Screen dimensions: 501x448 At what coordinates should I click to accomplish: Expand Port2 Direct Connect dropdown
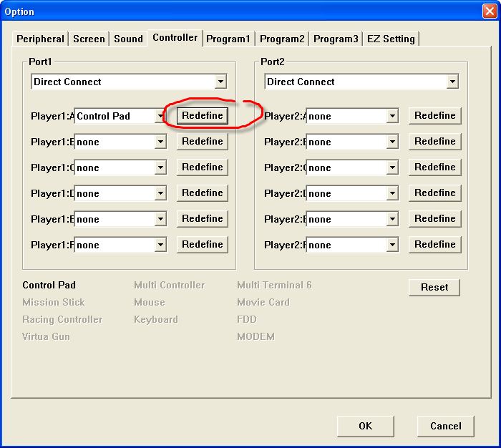click(x=452, y=82)
